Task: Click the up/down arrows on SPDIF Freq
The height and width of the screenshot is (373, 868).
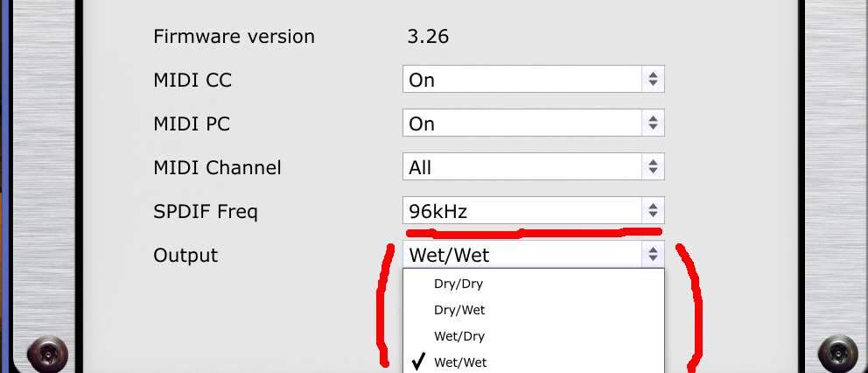Action: (x=652, y=211)
